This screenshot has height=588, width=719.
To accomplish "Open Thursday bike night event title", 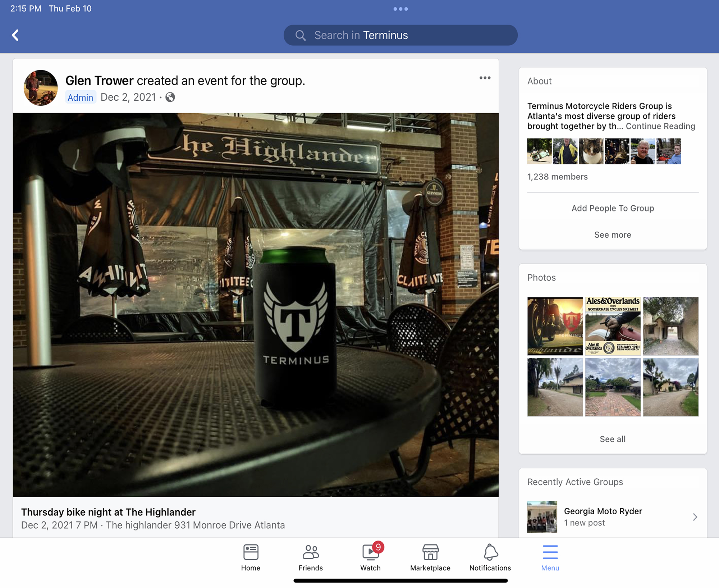I will pos(108,512).
